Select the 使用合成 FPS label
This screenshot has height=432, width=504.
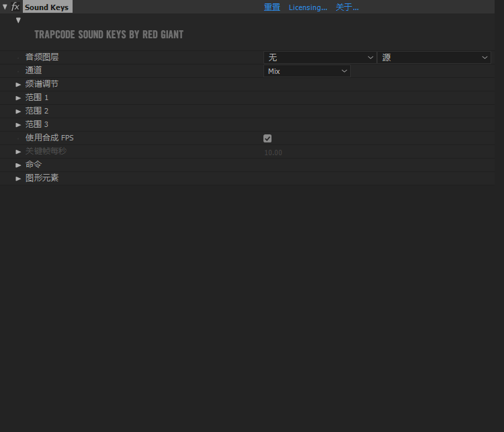click(x=50, y=138)
